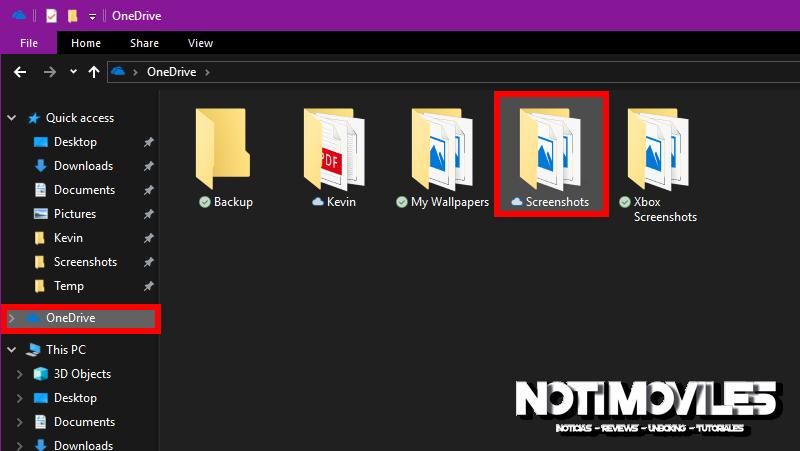The width and height of the screenshot is (800, 451).
Task: Expand the chevron before OneDrive in address bar
Action: tap(135, 72)
